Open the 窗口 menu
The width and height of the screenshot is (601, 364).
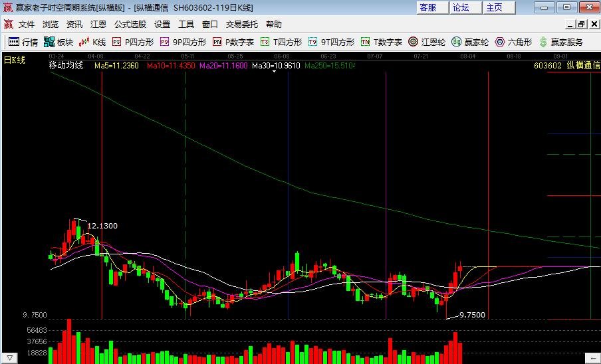coord(209,25)
